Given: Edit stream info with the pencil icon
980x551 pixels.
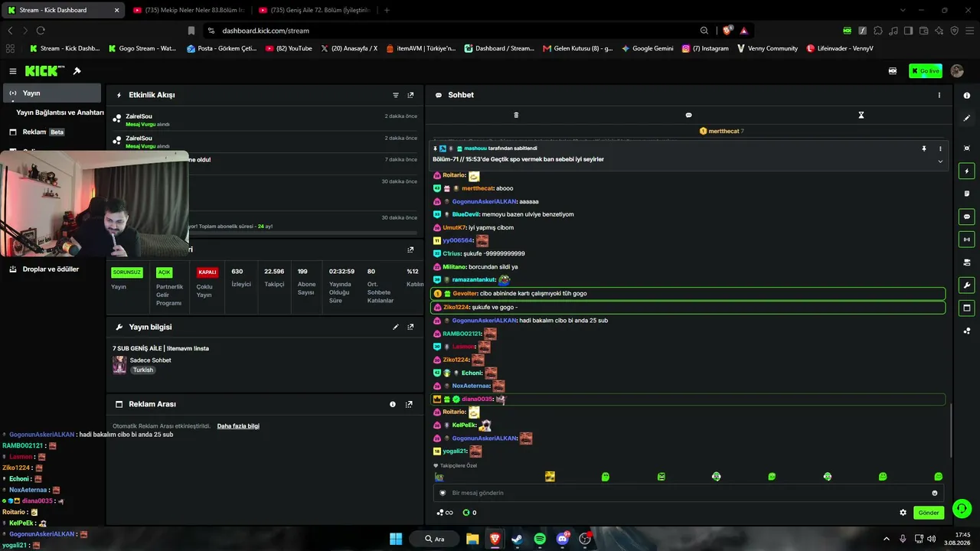Looking at the screenshot, I should point(396,327).
